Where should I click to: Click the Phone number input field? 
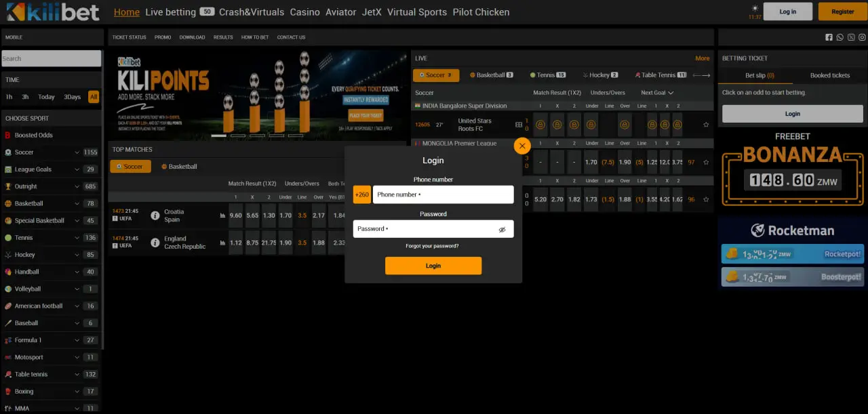tap(443, 194)
